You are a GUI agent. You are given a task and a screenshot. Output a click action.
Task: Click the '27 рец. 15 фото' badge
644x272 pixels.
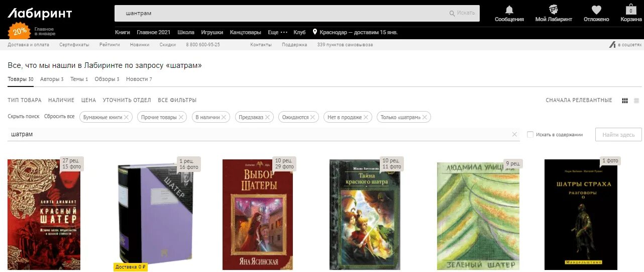pyautogui.click(x=71, y=163)
